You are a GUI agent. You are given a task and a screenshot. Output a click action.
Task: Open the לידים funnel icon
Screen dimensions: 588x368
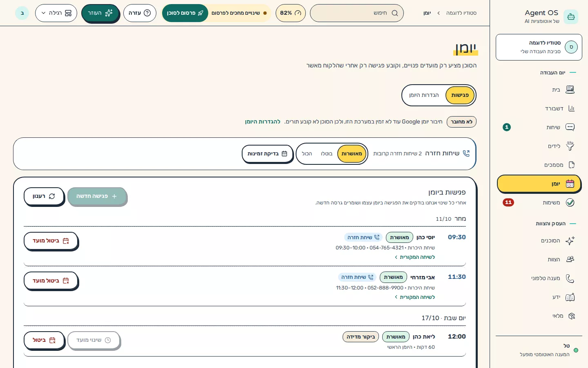pyautogui.click(x=570, y=146)
